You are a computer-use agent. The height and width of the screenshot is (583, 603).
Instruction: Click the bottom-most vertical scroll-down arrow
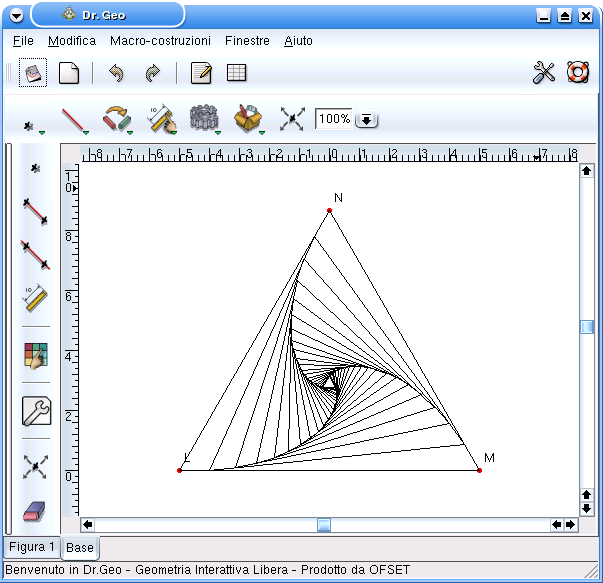click(x=586, y=508)
